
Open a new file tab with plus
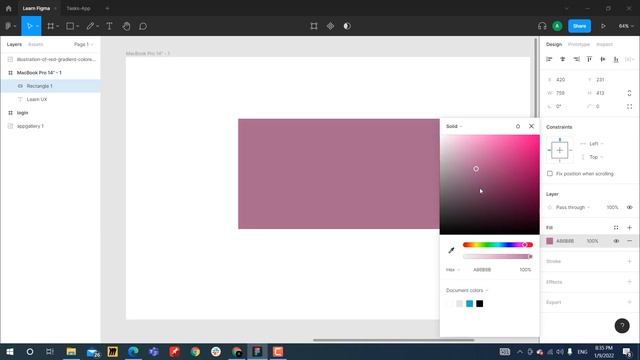tap(107, 8)
